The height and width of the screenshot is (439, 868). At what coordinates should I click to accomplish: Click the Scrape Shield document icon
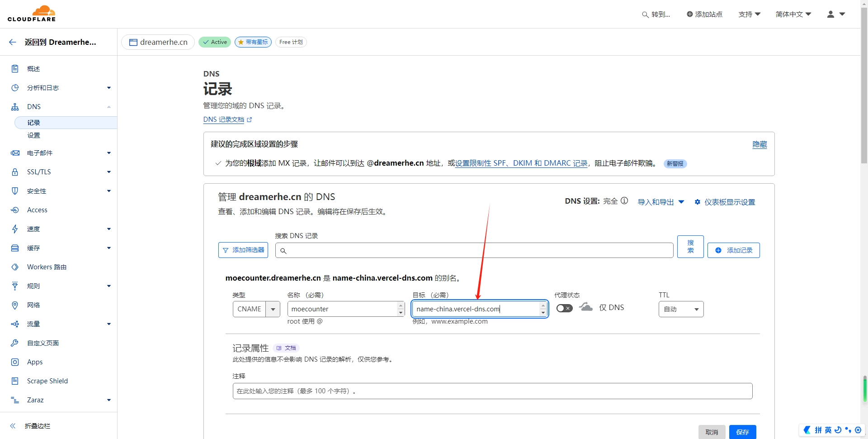[x=15, y=381]
